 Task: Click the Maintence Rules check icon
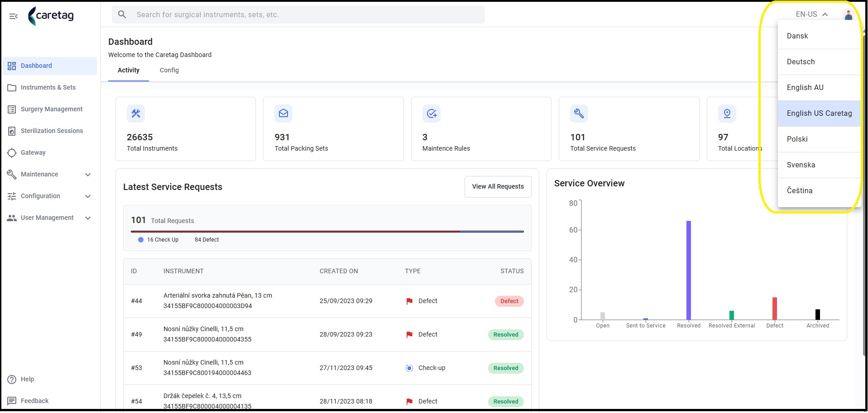[x=432, y=114]
